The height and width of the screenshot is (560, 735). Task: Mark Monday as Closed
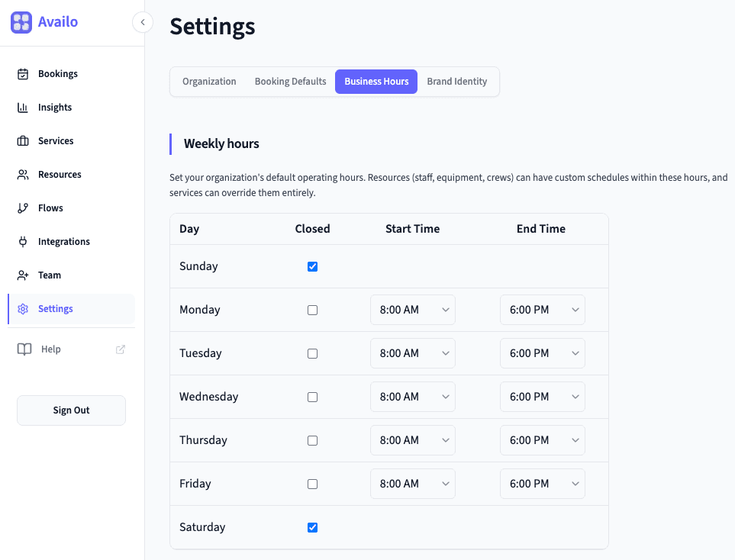point(312,310)
